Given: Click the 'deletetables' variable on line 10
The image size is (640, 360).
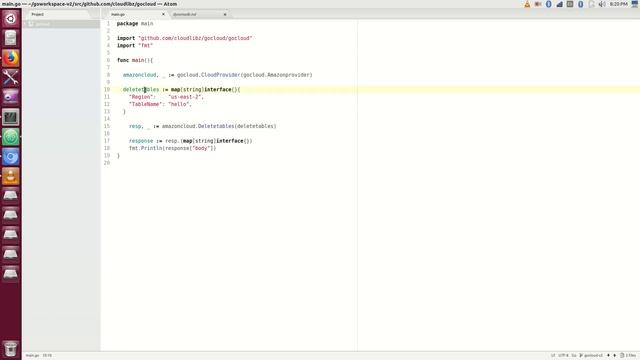Looking at the screenshot, I should point(141,89).
